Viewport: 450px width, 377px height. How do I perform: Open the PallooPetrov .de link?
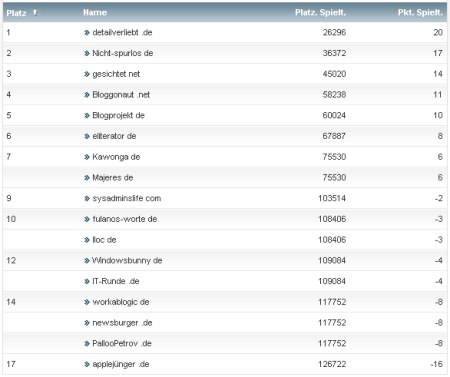(x=122, y=343)
